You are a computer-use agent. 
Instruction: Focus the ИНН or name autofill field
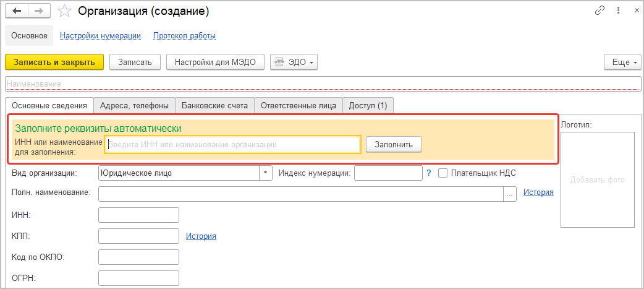(x=232, y=144)
